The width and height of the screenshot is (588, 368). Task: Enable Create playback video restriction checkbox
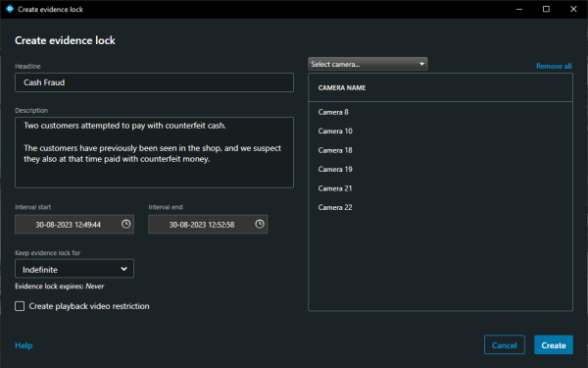(20, 306)
